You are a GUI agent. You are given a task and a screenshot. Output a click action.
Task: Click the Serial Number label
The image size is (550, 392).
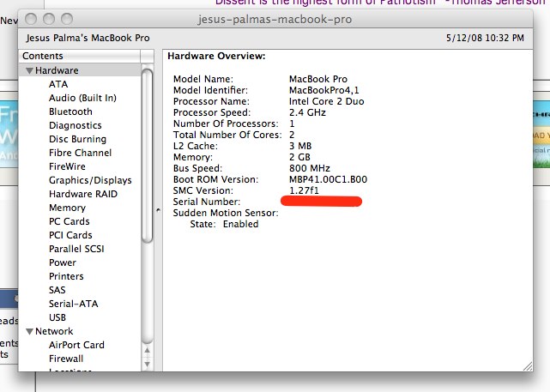point(207,202)
